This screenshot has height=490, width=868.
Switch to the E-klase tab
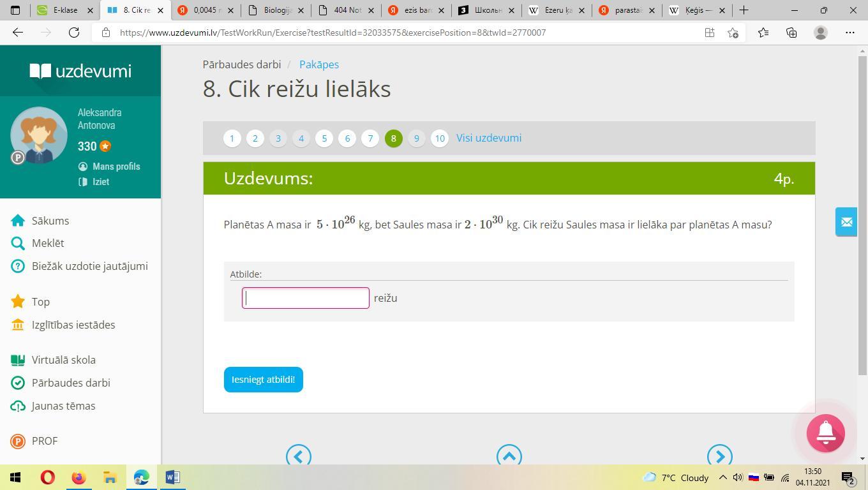[65, 10]
